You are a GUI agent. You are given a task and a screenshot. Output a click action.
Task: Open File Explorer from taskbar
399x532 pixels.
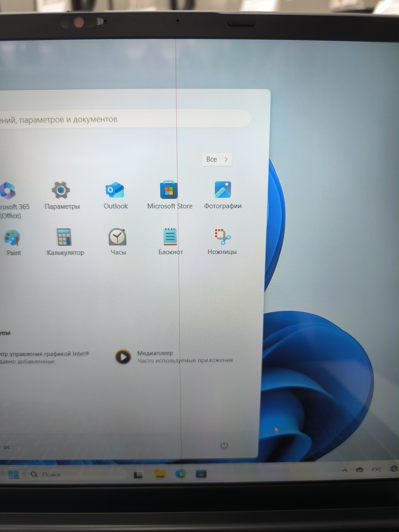pos(160,474)
